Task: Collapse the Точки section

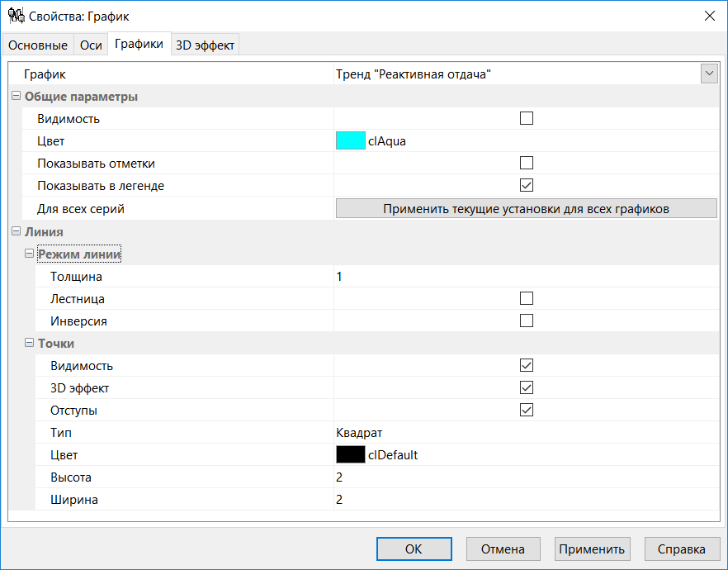Action: coord(29,343)
